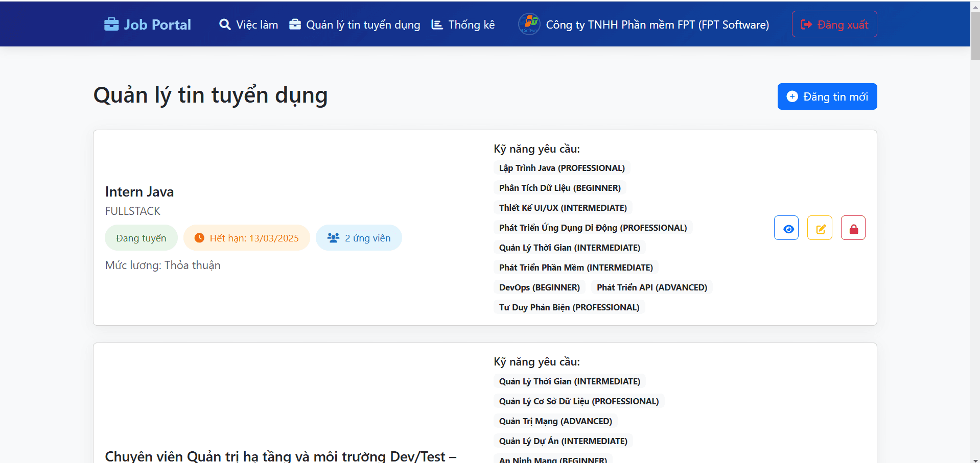Click Phát Triển Phần Mềm (INTERMEDIATE) tag
The image size is (980, 463).
point(576,267)
